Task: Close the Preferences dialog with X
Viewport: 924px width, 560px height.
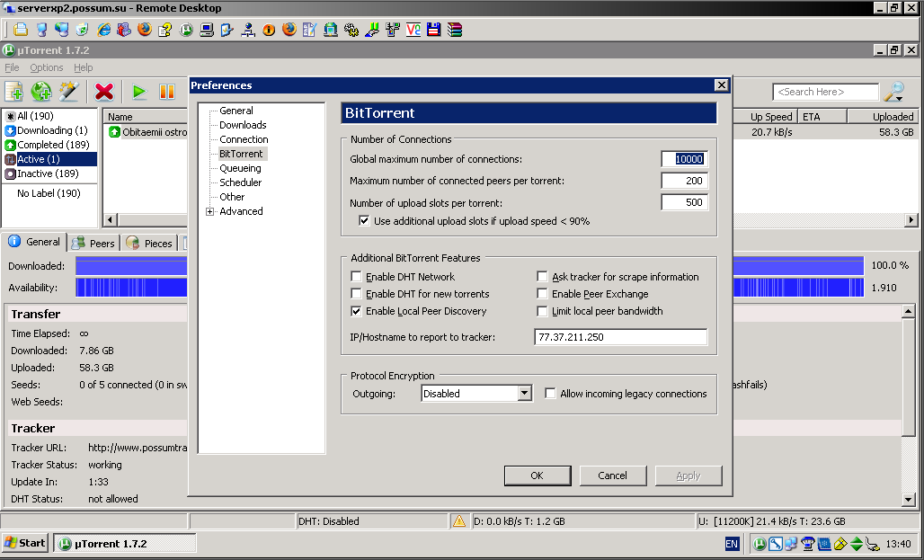Action: tap(721, 84)
